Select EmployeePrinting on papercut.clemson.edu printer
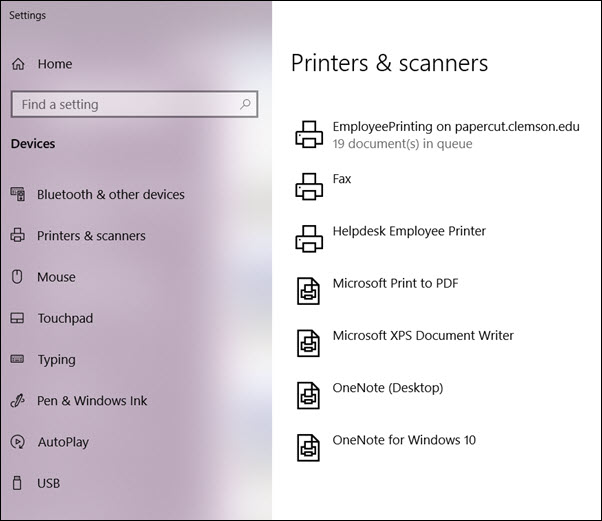 437,134
